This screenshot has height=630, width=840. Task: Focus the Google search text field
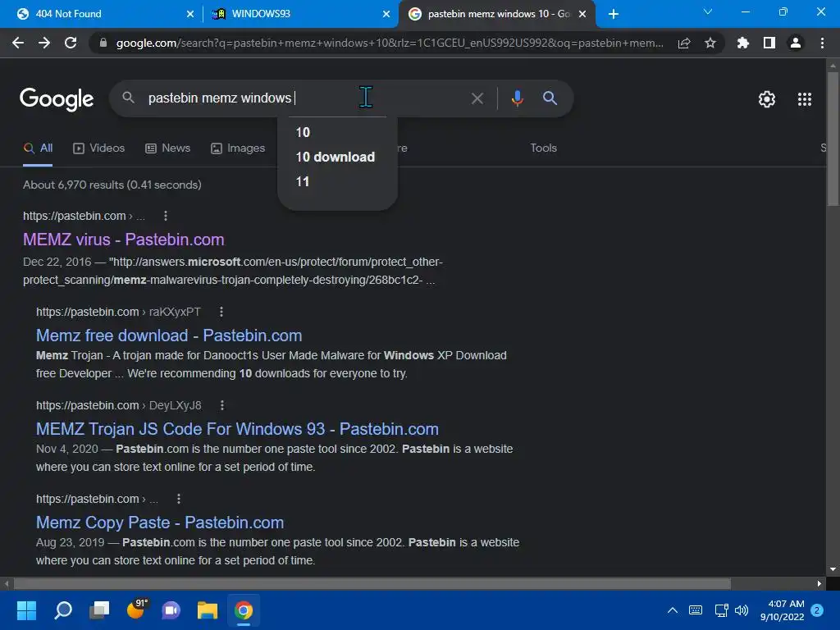click(x=305, y=98)
